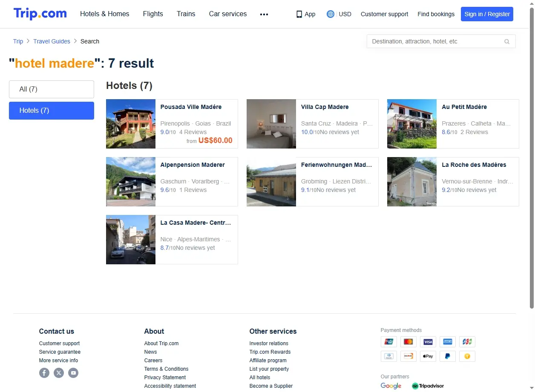Open La Casa Madere hotel photo

pos(131,240)
